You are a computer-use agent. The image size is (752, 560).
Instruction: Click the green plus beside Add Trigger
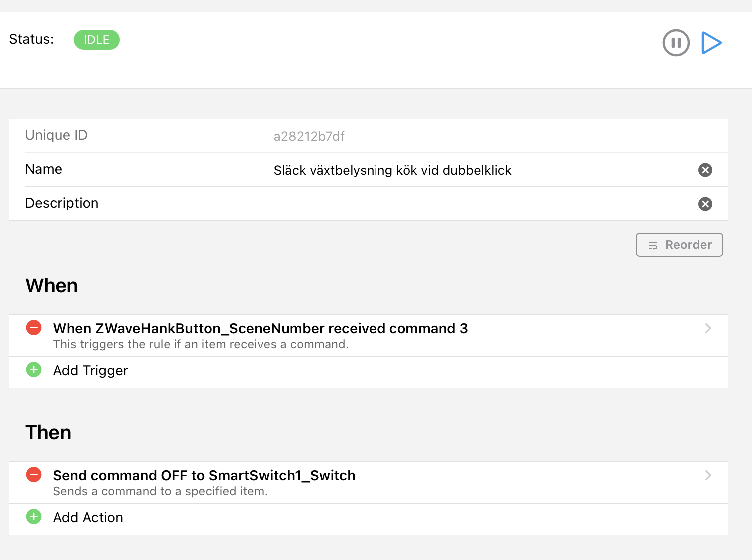pyautogui.click(x=34, y=370)
